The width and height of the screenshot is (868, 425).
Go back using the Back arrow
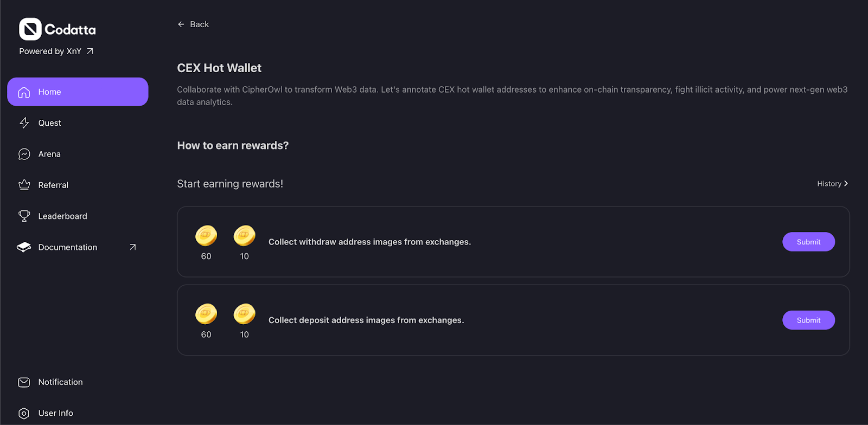(181, 24)
